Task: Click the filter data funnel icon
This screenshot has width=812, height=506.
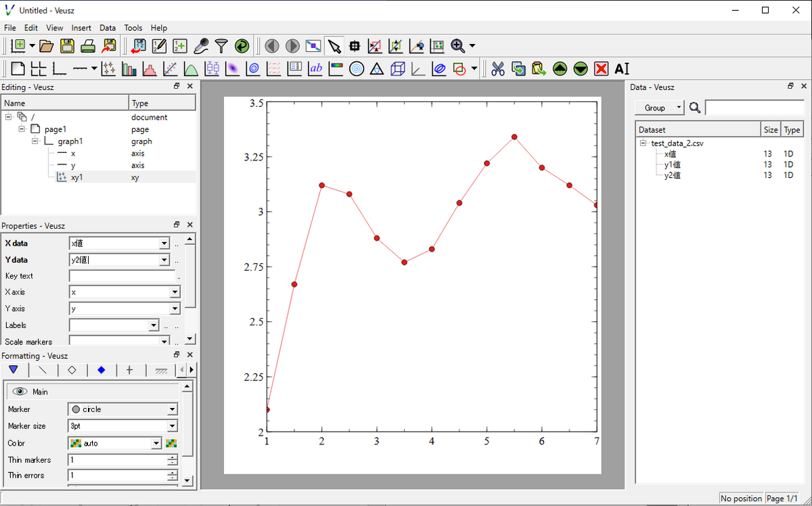Action: coord(221,46)
